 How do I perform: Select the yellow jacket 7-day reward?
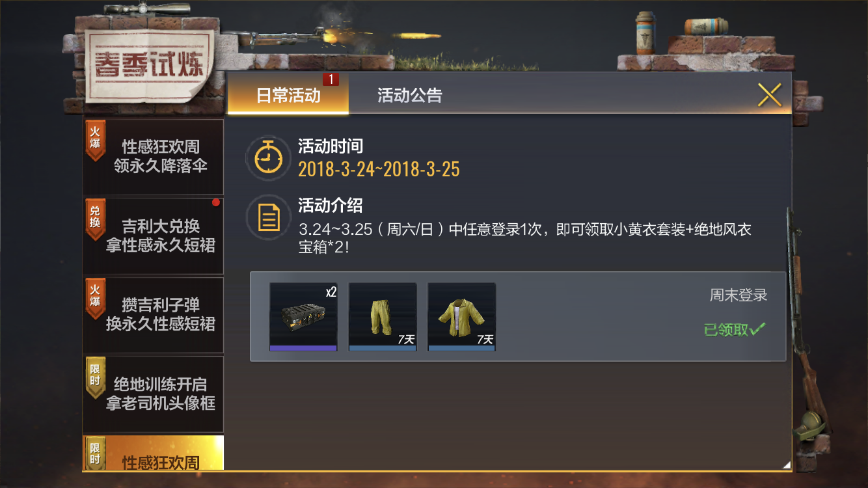pyautogui.click(x=461, y=317)
